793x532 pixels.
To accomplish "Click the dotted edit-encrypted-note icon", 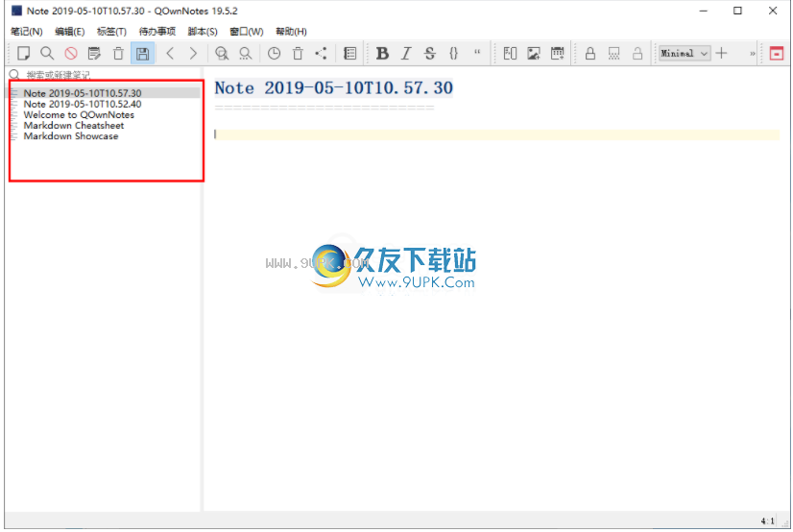I will [614, 53].
